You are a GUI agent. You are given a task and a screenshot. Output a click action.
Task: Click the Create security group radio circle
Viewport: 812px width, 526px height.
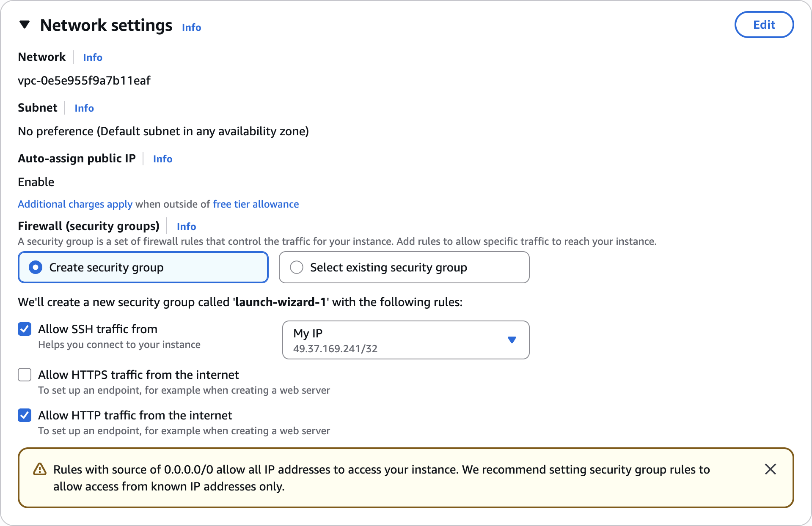(x=36, y=267)
